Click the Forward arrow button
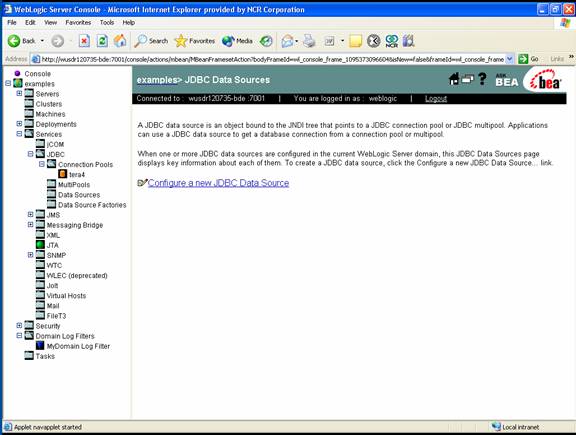Image resolution: width=576 pixels, height=435 pixels. click(x=57, y=41)
